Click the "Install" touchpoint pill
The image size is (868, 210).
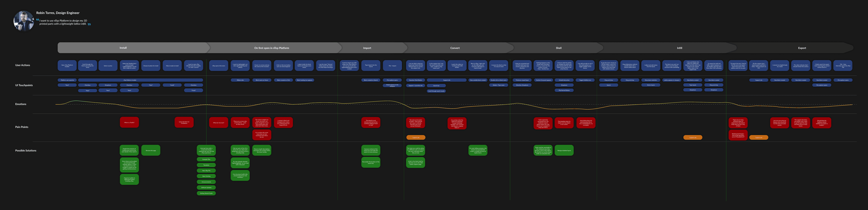[x=172, y=85]
